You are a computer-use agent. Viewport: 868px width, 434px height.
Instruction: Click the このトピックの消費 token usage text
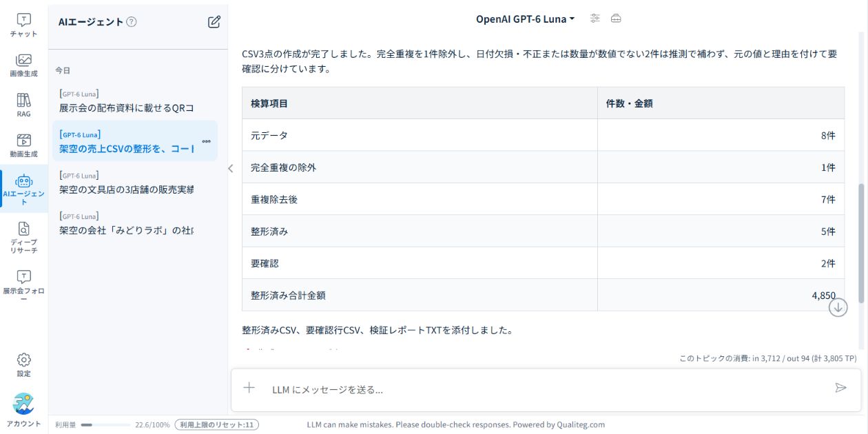(x=768, y=358)
